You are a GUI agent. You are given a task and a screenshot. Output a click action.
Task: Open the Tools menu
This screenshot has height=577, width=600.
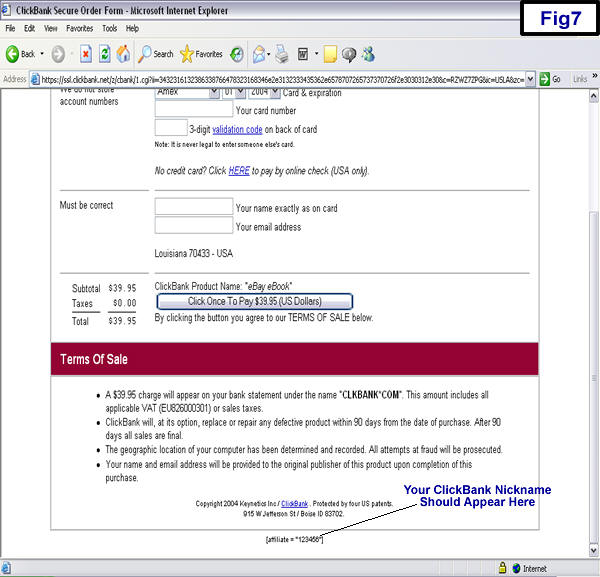coord(109,28)
